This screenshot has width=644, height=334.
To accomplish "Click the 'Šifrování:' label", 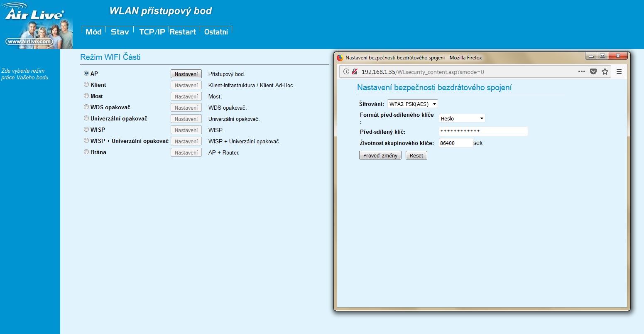I will tap(372, 104).
